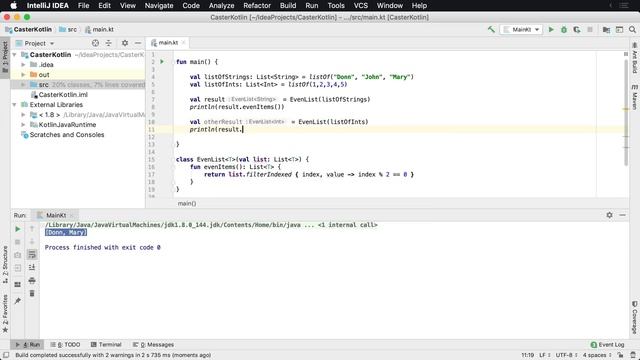Screen dimensions: 640x360
Task: Collapse the CasterKotlin project root
Action: click(15, 55)
